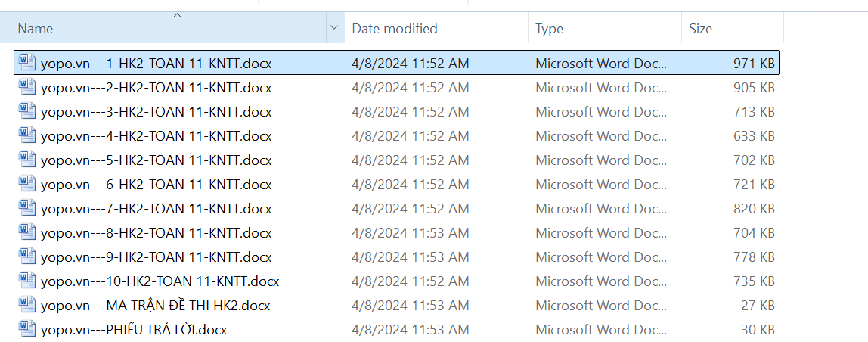Select file yopo.vn---3-HK2-TOAN 11-KNTT.docx
This screenshot has height=342, width=868.
click(x=156, y=112)
